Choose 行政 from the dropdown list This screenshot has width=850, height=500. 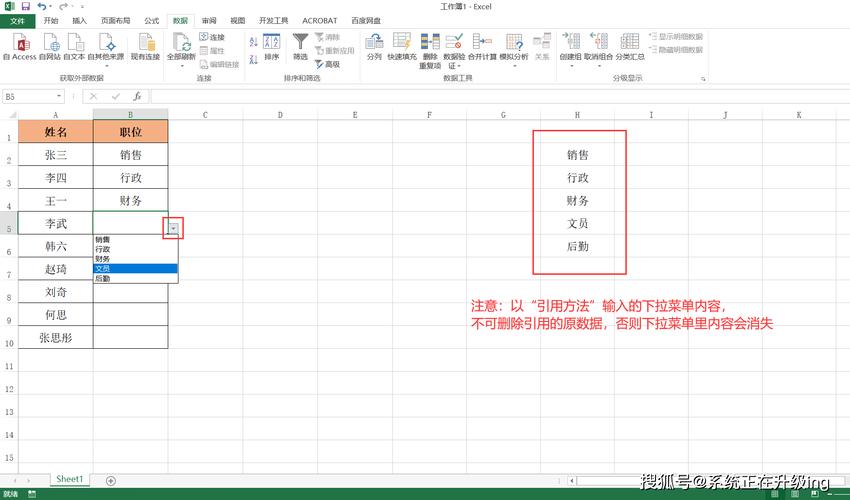(x=136, y=249)
